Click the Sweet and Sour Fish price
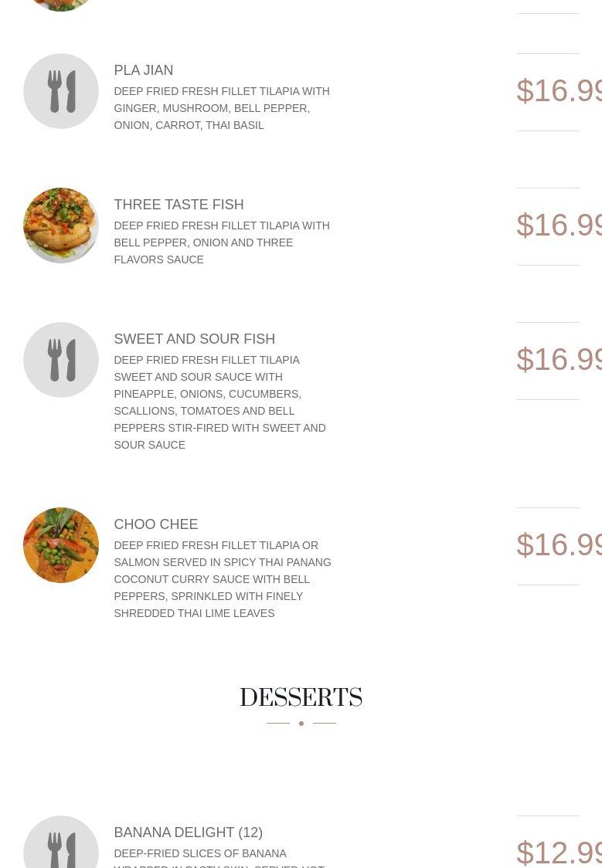Screen dimensions: 602x868 (x=559, y=360)
